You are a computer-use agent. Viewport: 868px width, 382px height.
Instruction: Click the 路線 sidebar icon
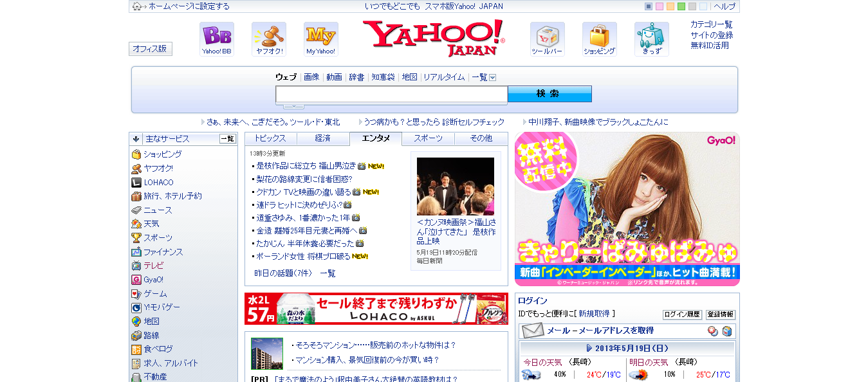coord(136,336)
